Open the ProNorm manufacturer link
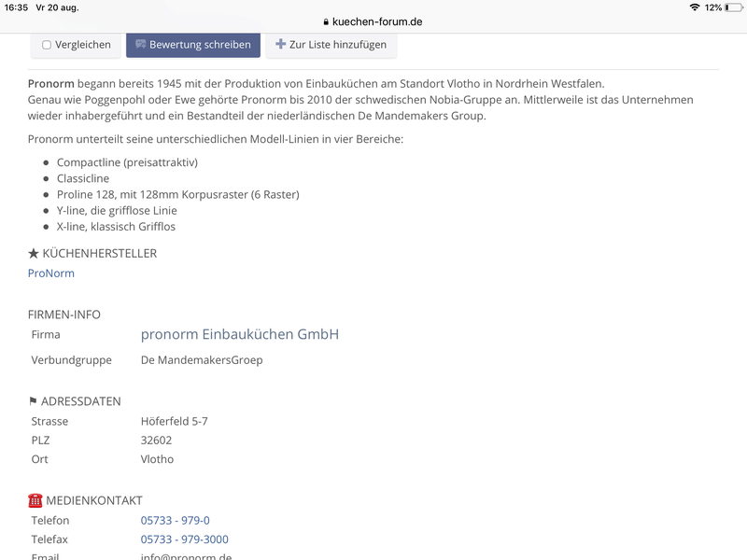 [x=51, y=273]
